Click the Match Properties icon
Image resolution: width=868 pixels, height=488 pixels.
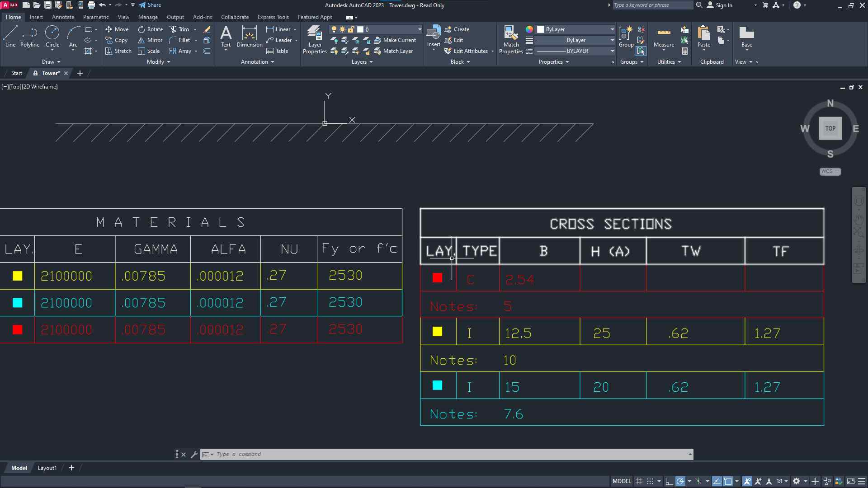click(x=511, y=39)
